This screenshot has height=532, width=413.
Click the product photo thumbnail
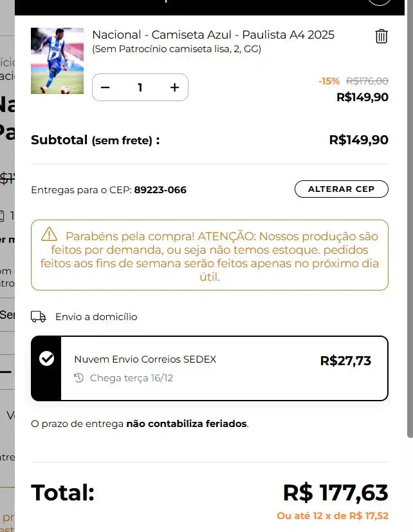57,61
